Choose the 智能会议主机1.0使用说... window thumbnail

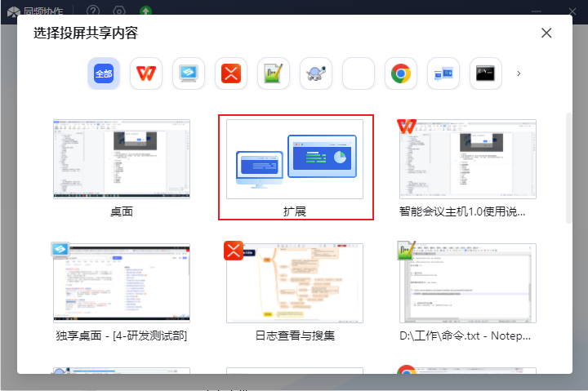point(468,159)
